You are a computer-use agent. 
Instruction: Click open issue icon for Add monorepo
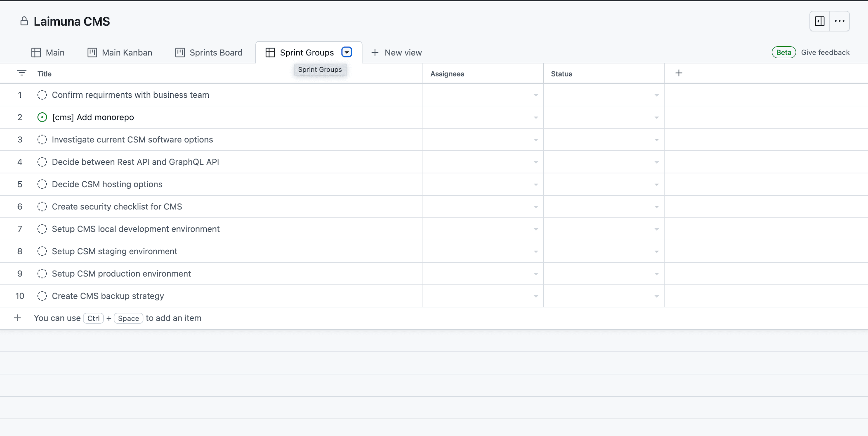[x=42, y=117]
